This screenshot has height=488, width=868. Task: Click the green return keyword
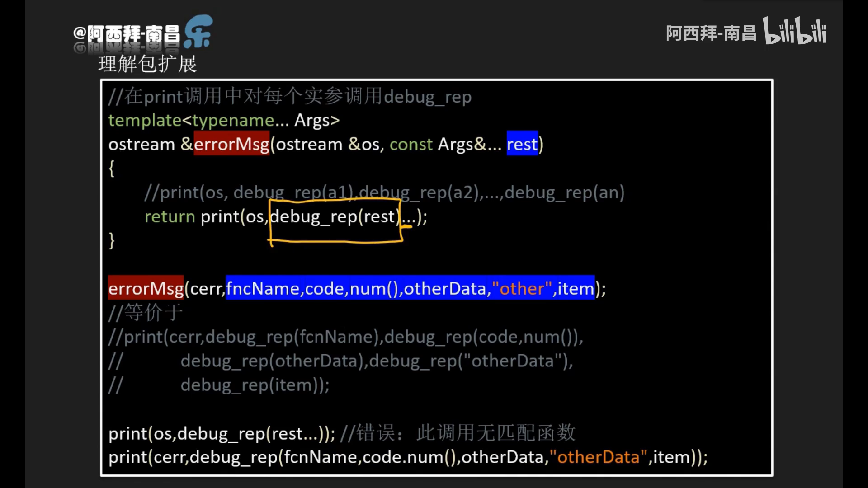(x=170, y=216)
